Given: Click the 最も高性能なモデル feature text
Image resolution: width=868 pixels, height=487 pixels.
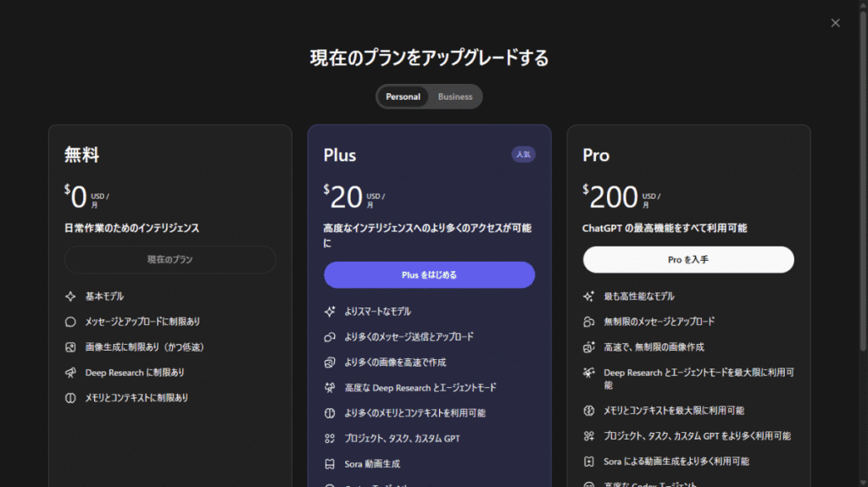Looking at the screenshot, I should 639,296.
